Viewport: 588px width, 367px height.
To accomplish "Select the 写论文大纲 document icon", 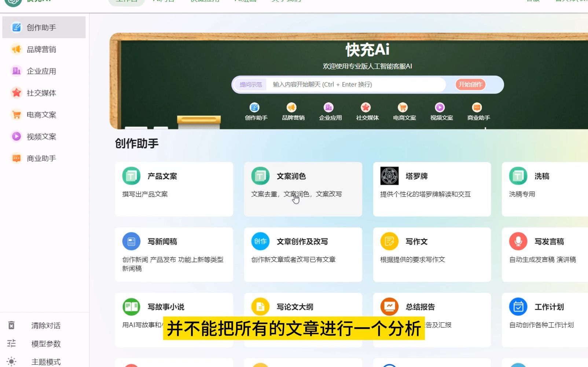I will (260, 307).
